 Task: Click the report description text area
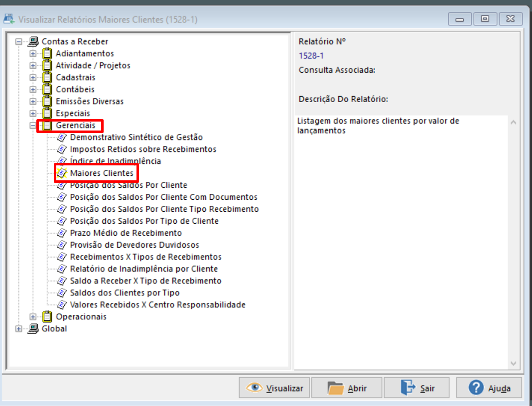[401, 242]
